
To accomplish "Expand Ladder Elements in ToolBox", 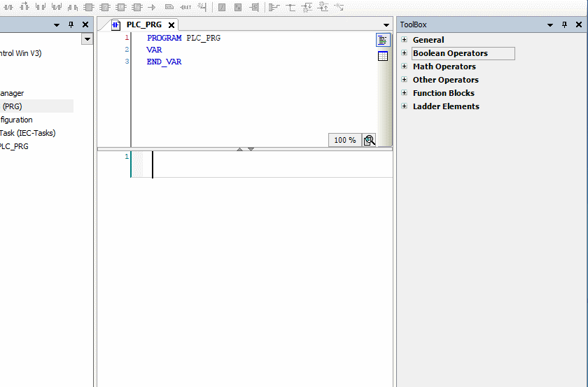I will coord(404,106).
